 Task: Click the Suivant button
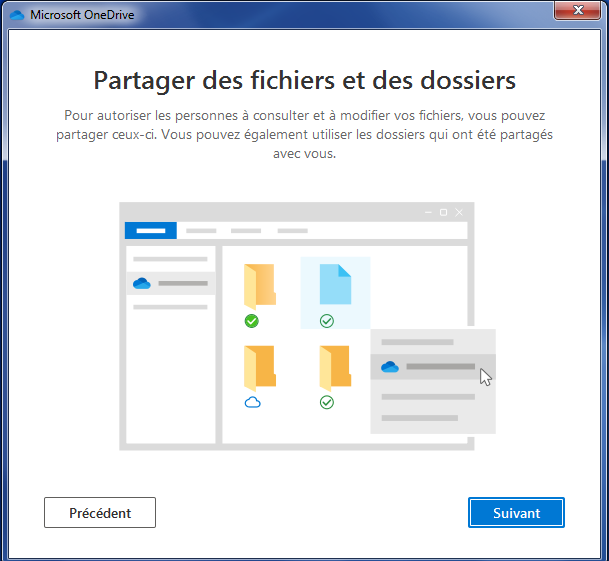[516, 512]
